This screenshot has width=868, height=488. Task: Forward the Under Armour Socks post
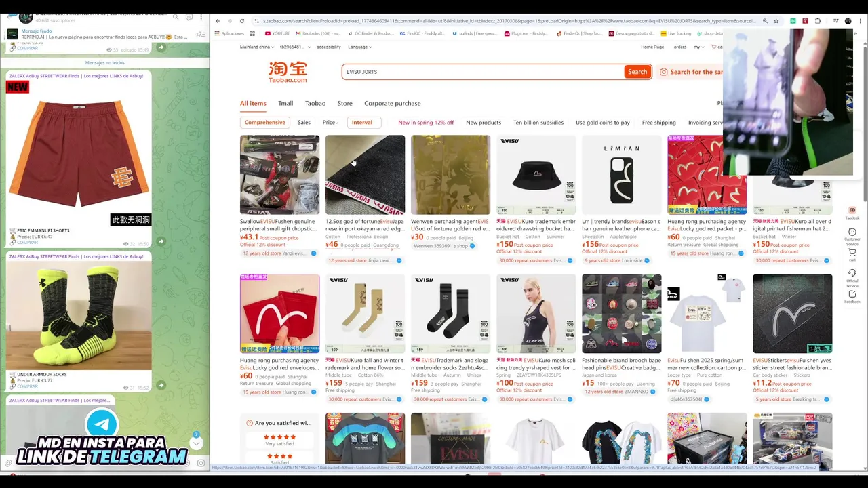point(161,385)
